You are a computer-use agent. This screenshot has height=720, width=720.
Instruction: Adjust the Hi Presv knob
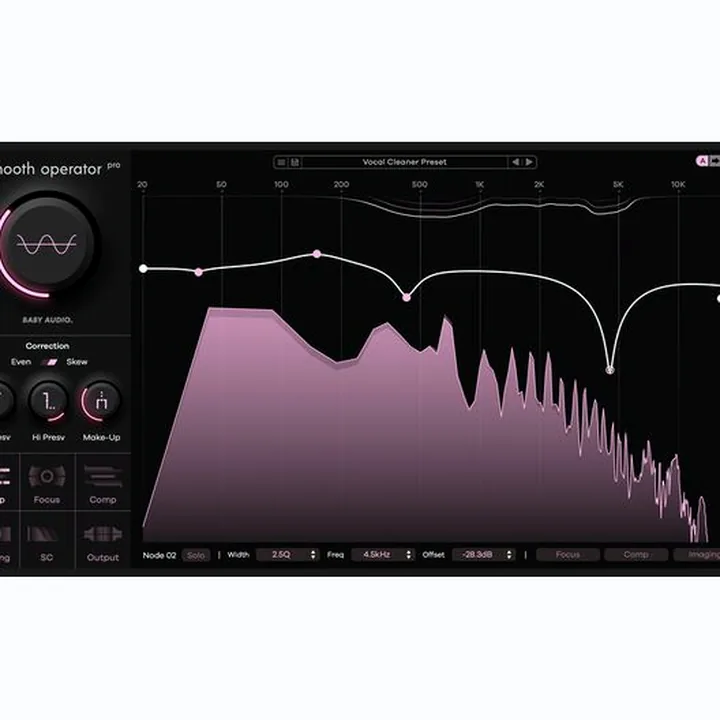click(x=48, y=401)
